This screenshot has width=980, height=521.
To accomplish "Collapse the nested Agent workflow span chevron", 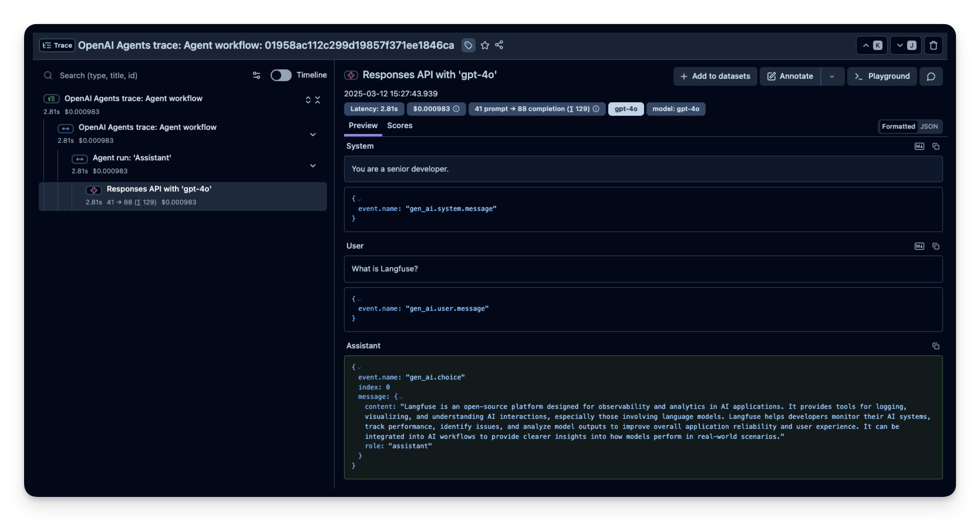I will tap(313, 135).
